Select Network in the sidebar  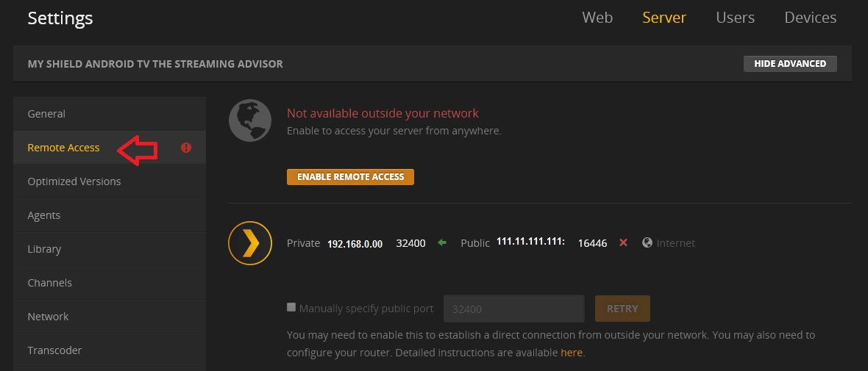(x=110, y=317)
